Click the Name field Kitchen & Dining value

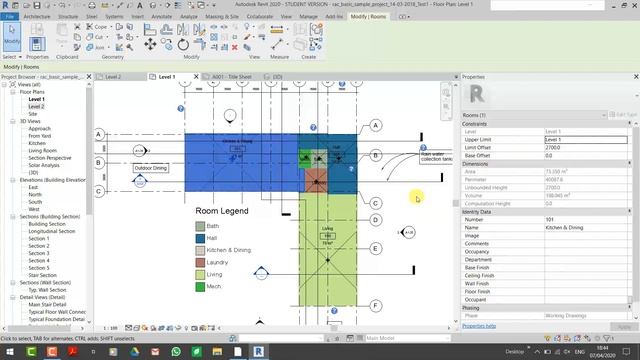pos(586,228)
